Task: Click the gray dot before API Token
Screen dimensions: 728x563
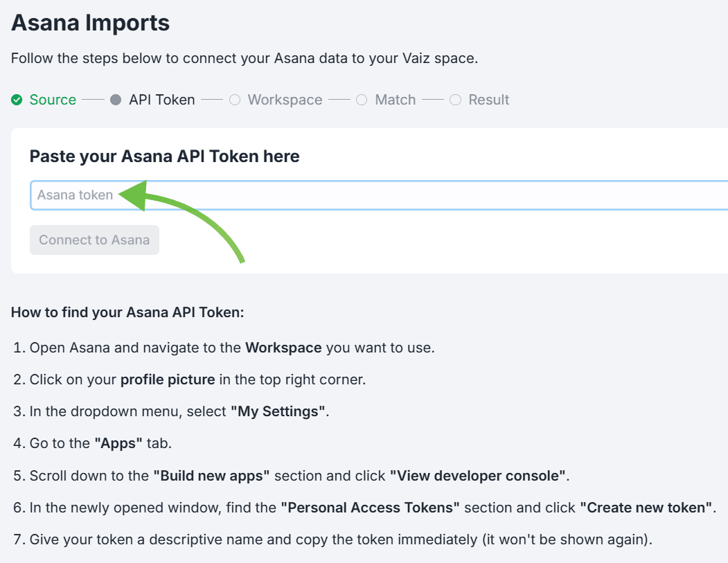Action: pyautogui.click(x=116, y=100)
